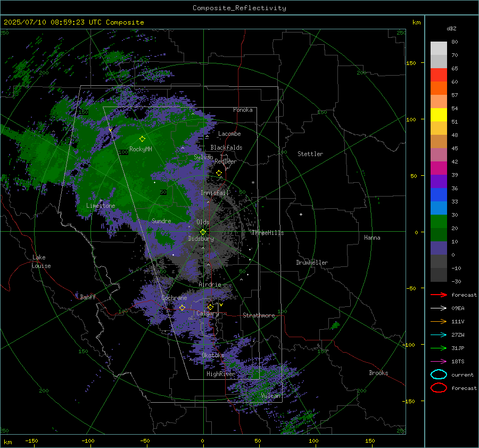Click the RedDeer city label
Viewport: 479px width, 448px height.
click(226, 161)
